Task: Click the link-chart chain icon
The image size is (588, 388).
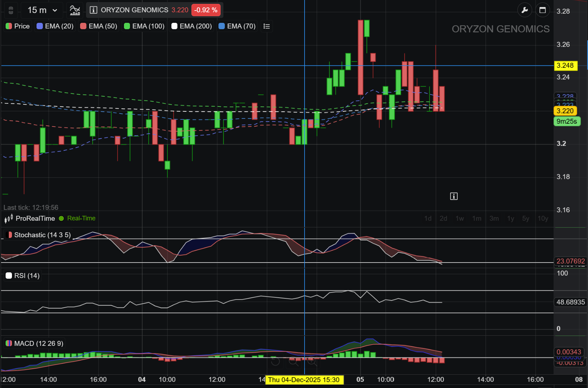Action: [x=11, y=10]
